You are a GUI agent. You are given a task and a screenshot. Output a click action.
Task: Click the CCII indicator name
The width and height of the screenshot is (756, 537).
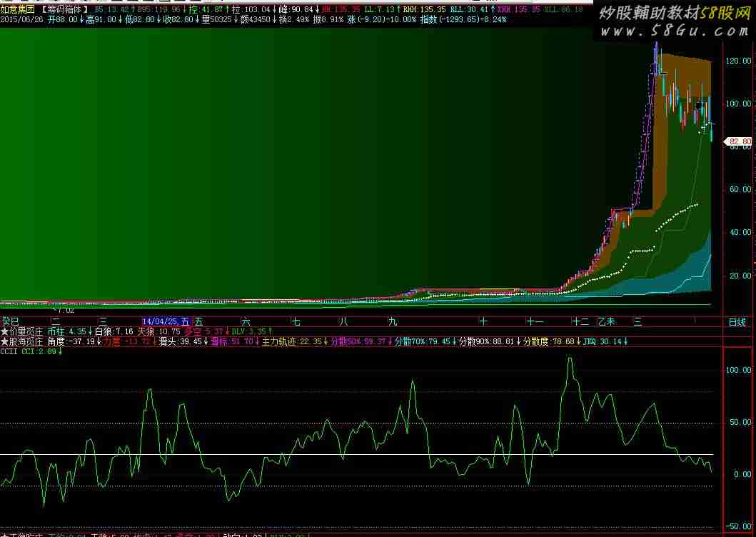click(x=9, y=351)
